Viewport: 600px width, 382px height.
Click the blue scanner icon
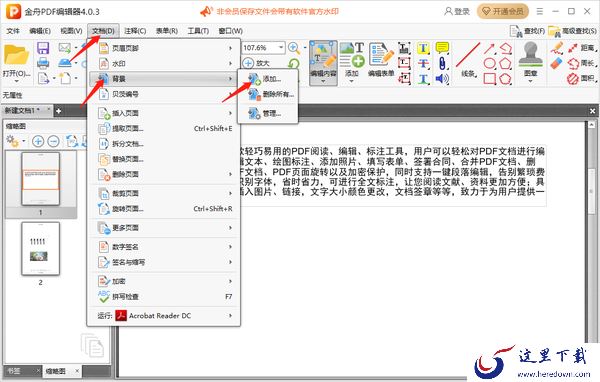pos(65,63)
